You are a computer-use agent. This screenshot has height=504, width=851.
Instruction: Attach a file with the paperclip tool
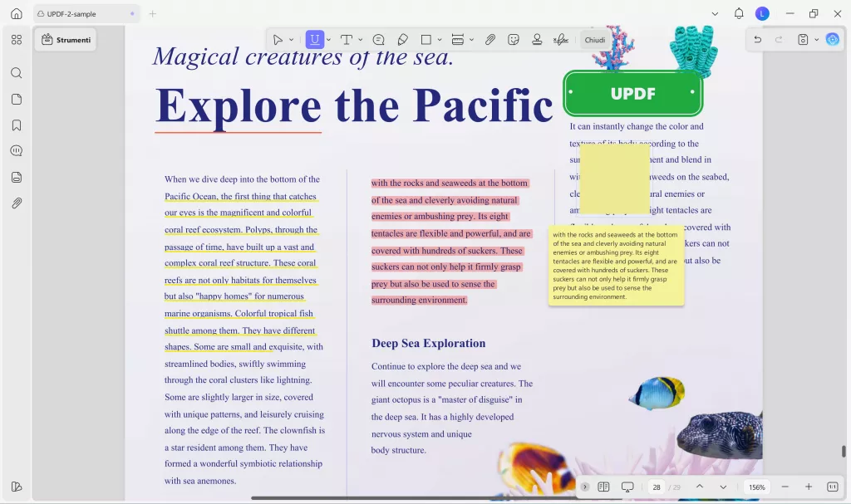point(490,39)
